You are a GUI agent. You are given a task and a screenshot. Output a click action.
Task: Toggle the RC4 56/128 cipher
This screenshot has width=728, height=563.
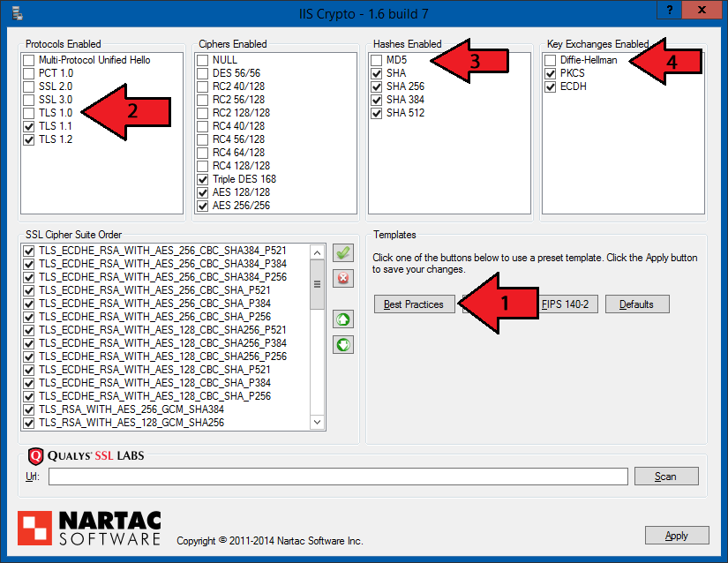coord(202,139)
